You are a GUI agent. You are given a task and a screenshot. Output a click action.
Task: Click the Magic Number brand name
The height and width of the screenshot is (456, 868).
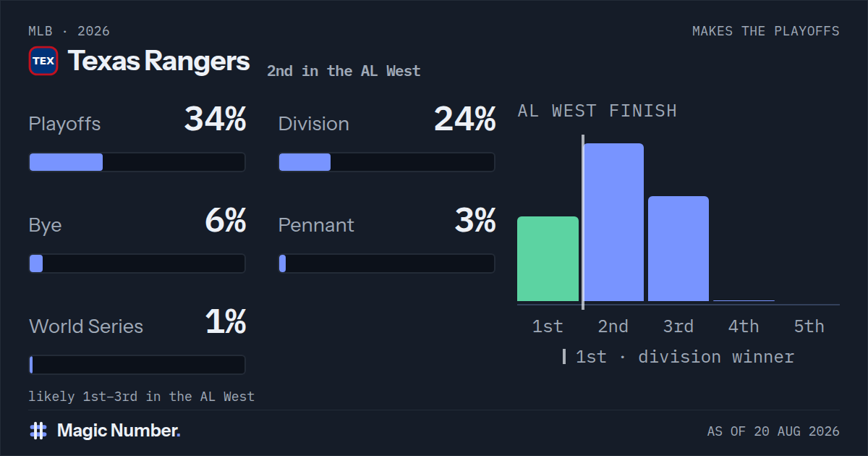(x=119, y=431)
